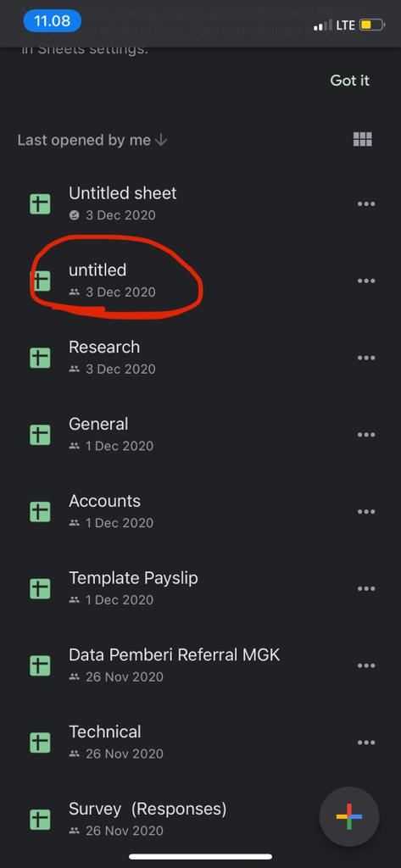Open Data Pemberi Referral MGK spreadsheet
The image size is (401, 868).
(x=200, y=665)
